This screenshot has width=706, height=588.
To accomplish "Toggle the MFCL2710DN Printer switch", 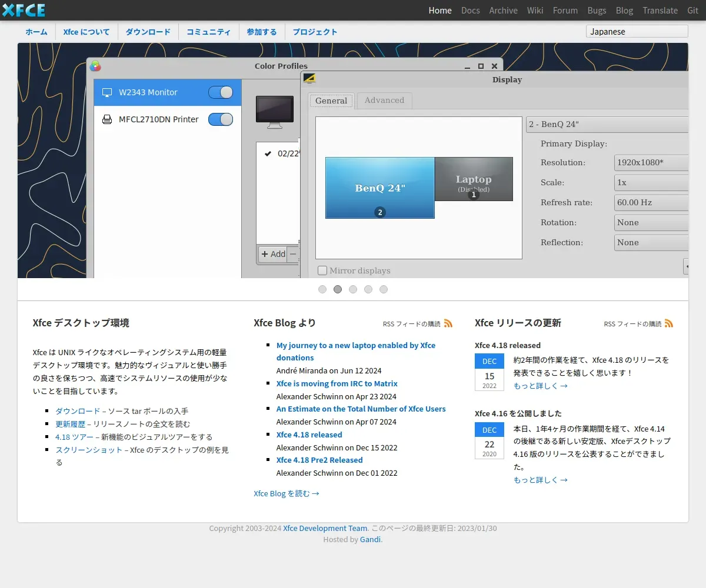I will tap(221, 119).
